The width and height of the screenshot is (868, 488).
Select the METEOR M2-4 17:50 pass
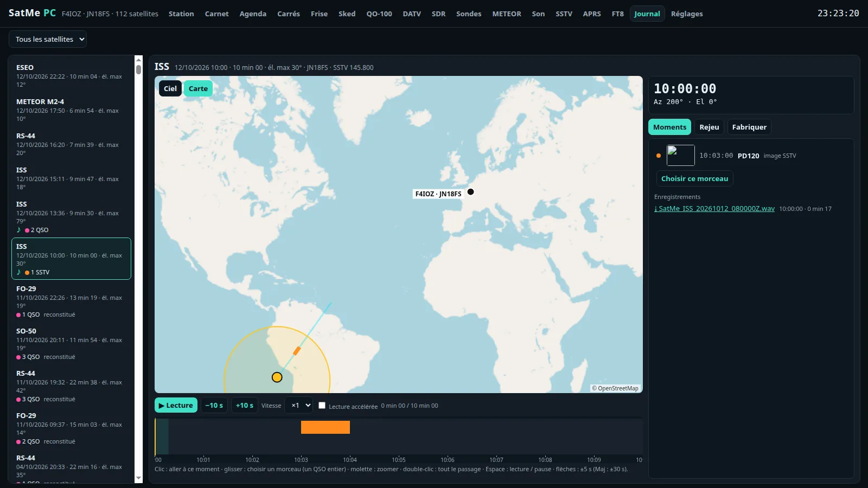(71, 110)
